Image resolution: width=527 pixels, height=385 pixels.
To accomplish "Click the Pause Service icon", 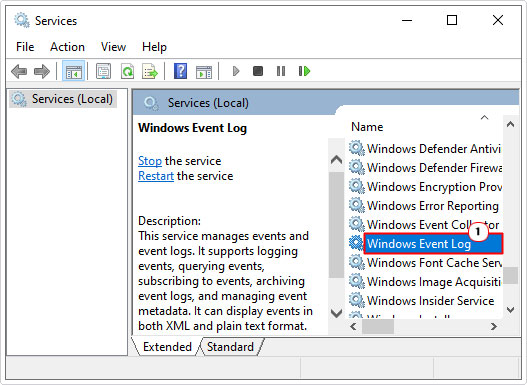I will tap(281, 71).
